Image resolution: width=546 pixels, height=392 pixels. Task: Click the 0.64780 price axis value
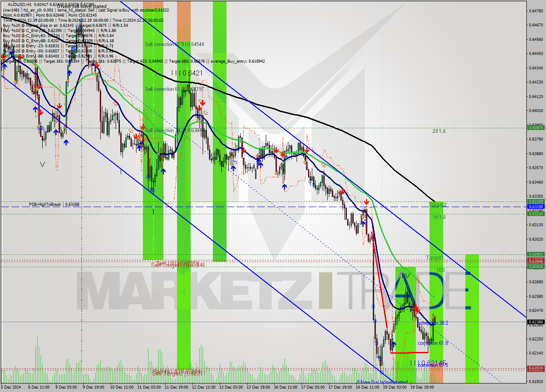536,11
